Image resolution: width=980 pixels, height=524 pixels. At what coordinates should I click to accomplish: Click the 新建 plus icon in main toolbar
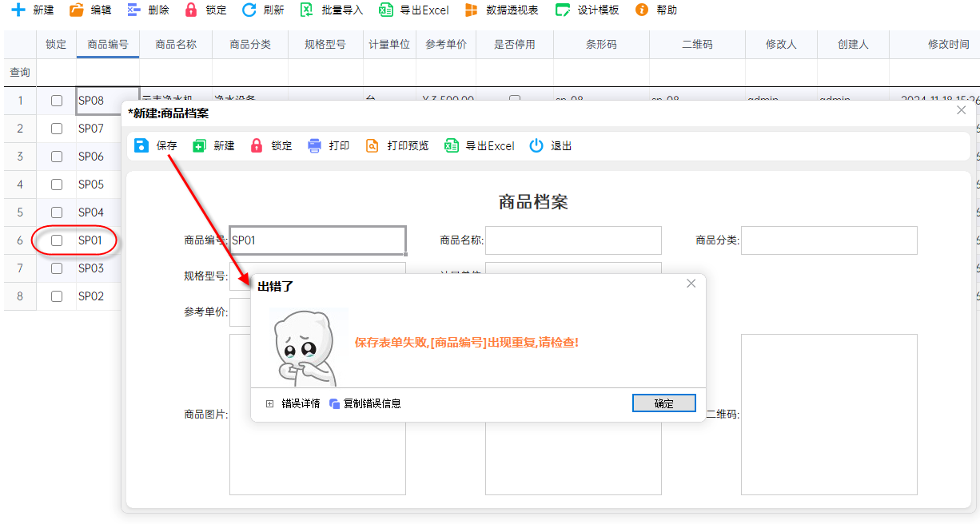(x=18, y=10)
